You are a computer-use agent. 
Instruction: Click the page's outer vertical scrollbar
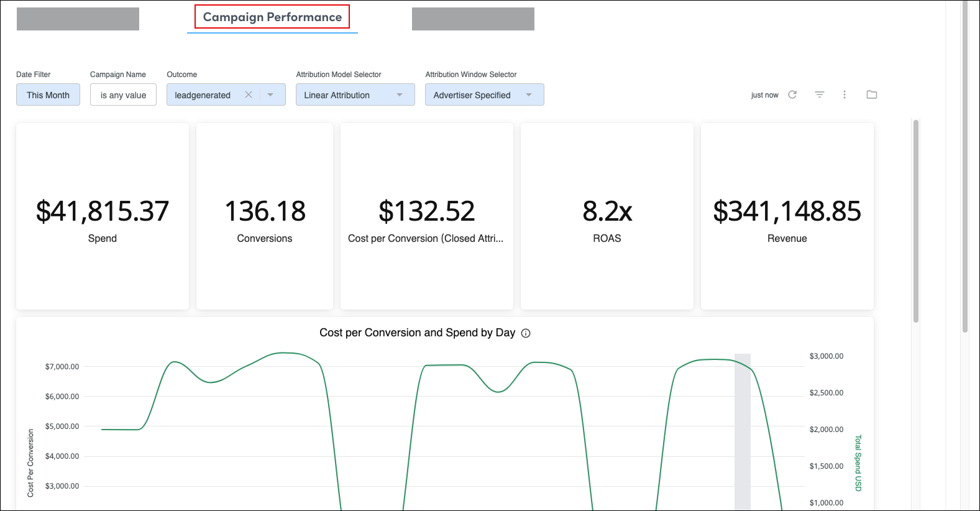coord(964,167)
